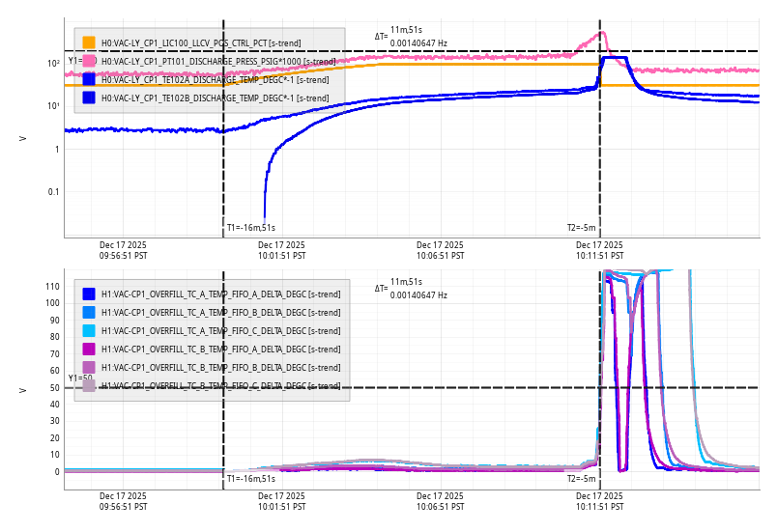
Task: Select the T2=-5m cursor label in bottom plot
Action: (582, 478)
